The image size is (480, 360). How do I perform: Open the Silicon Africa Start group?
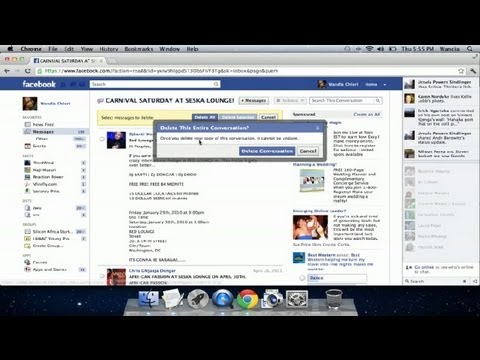pos(52,231)
